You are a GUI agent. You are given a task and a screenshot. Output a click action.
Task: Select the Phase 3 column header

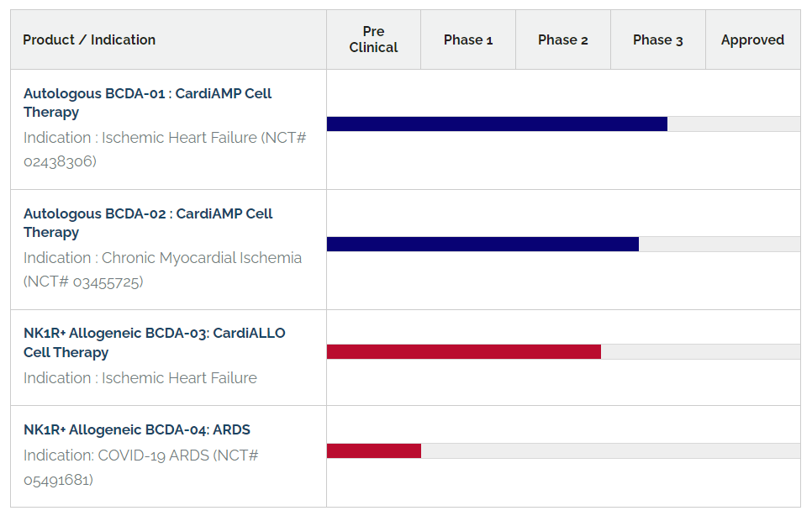(x=657, y=39)
